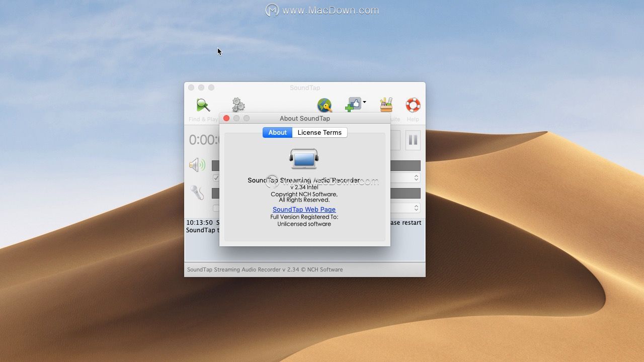Toggle the unchecked box under the microphone meter
The height and width of the screenshot is (362, 644).
pyautogui.click(x=216, y=208)
